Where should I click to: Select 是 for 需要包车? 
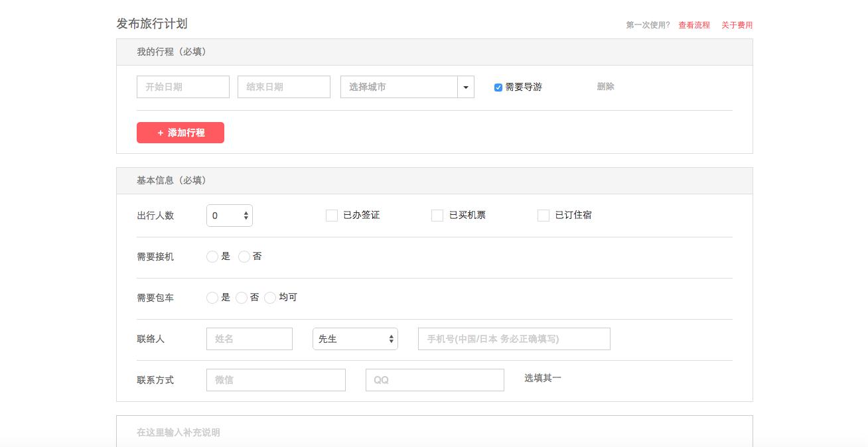point(212,298)
